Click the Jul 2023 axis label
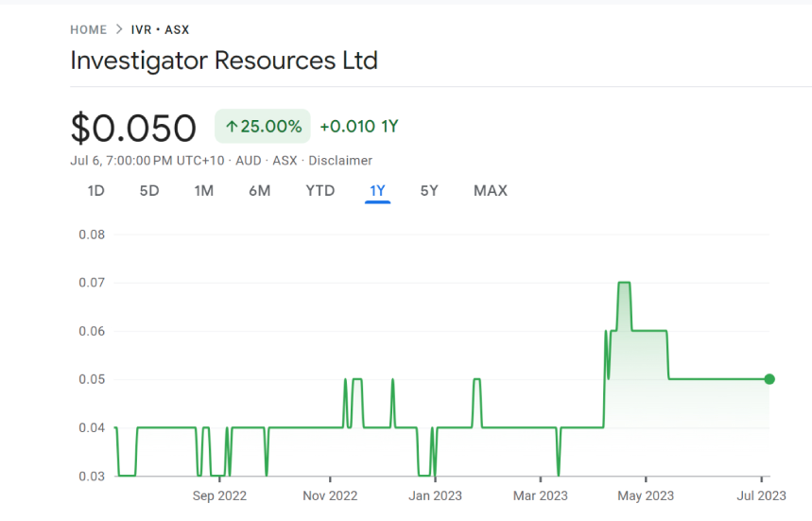This screenshot has height=521, width=812. (761, 495)
